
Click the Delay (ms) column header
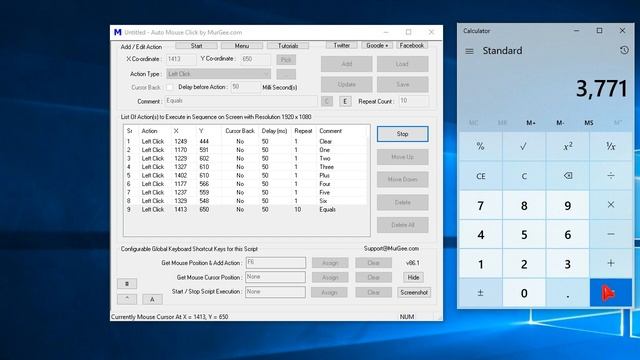[x=274, y=131]
